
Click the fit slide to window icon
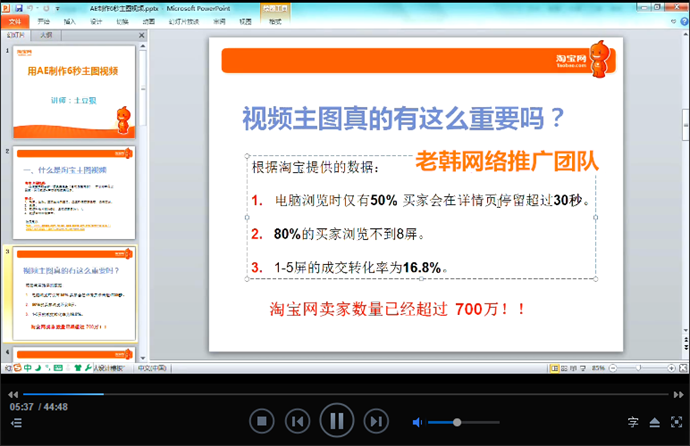pos(683,368)
